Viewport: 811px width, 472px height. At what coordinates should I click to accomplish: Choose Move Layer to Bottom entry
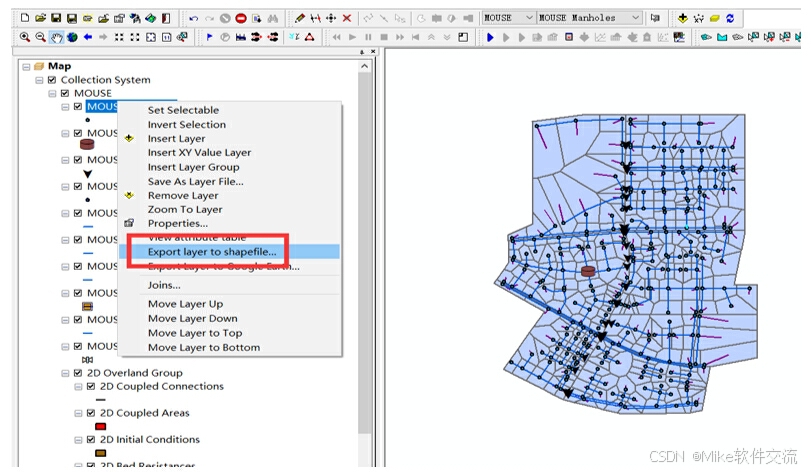click(x=204, y=347)
